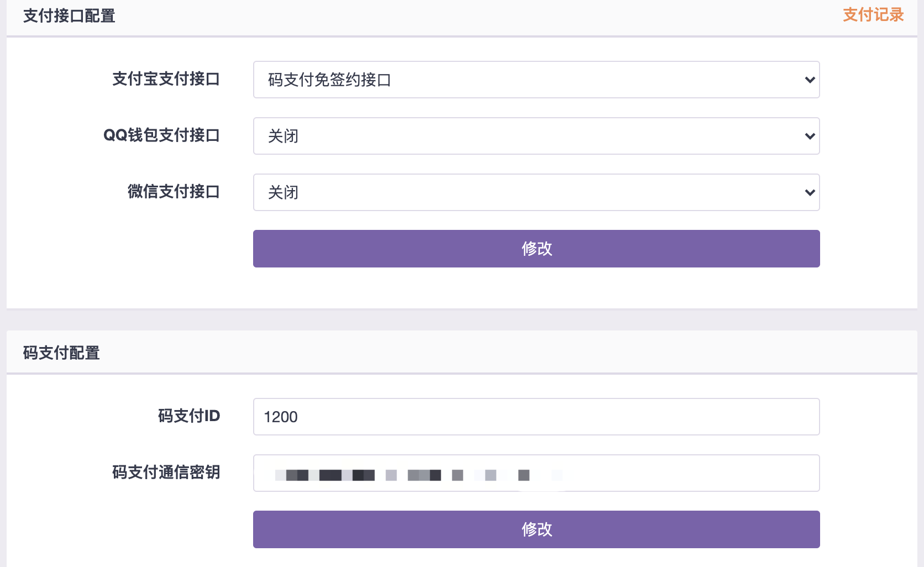Click the 1200 value in 码支付ID
This screenshot has height=567, width=924.
[281, 417]
